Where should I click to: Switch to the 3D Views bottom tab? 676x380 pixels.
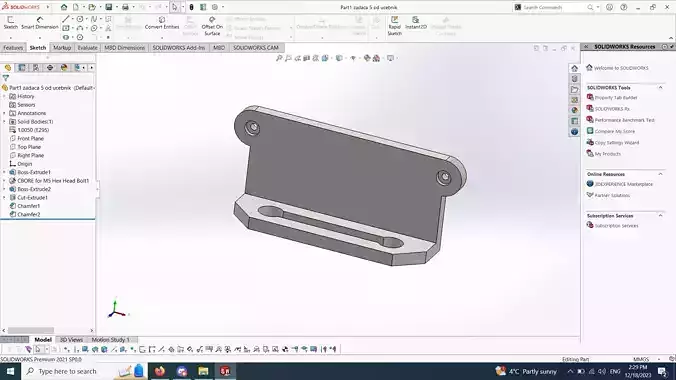(71, 340)
